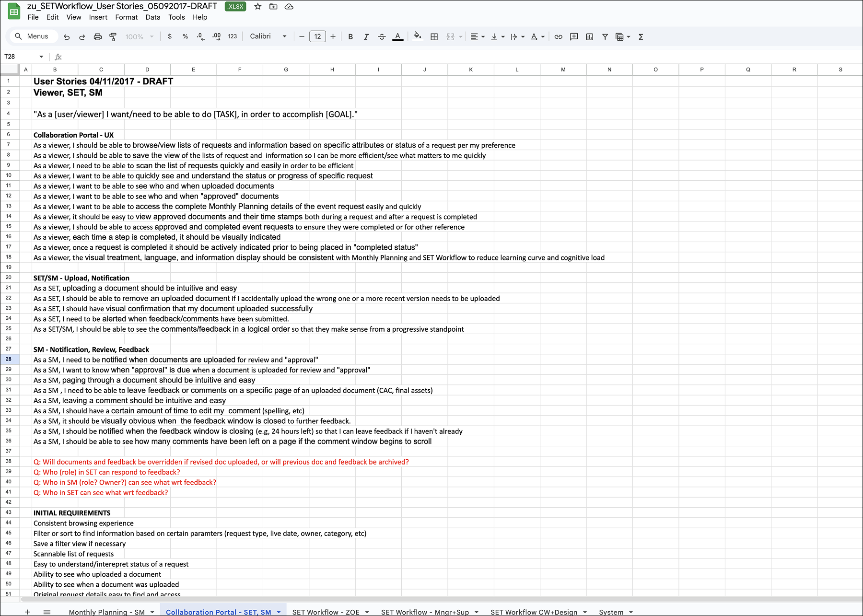Decrease font size with minus button

point(302,36)
